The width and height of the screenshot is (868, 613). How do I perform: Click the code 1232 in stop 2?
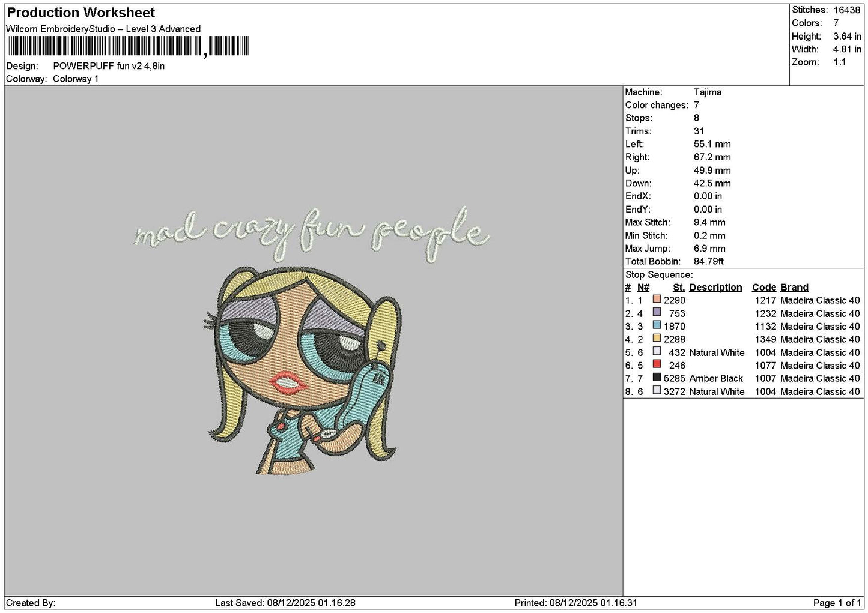coord(765,313)
